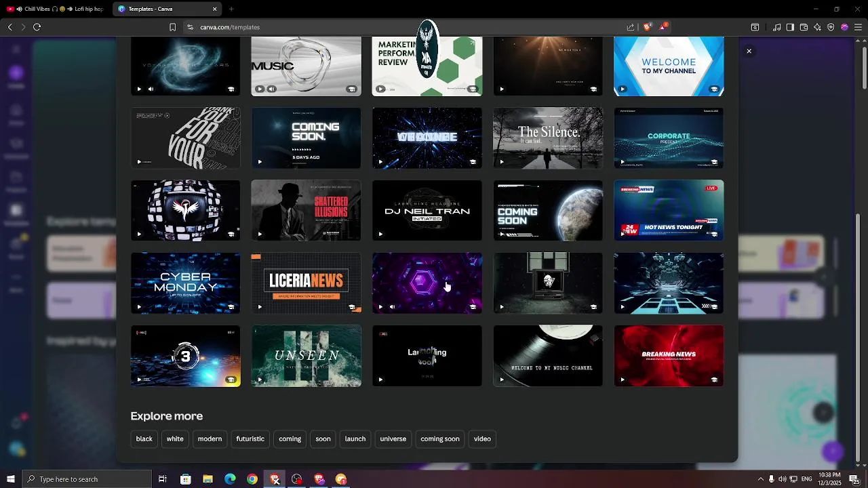Image resolution: width=868 pixels, height=488 pixels.
Task: Choose the DJ Neil Tran template
Action: [427, 210]
